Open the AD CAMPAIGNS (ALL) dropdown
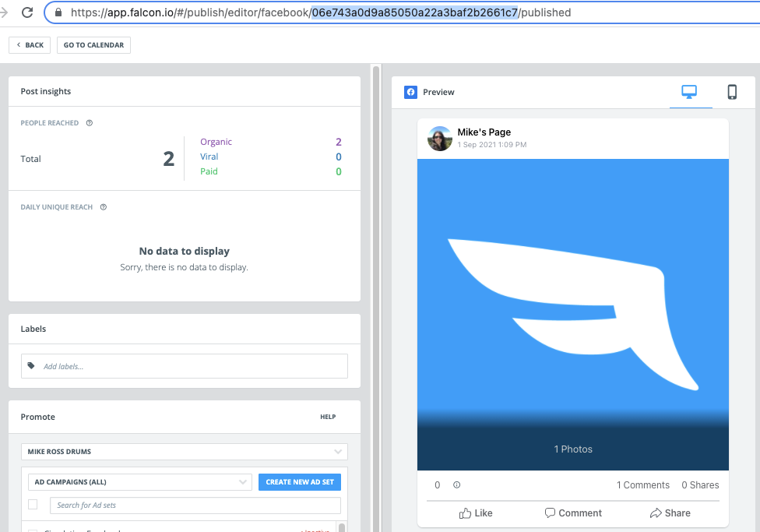 (x=140, y=482)
